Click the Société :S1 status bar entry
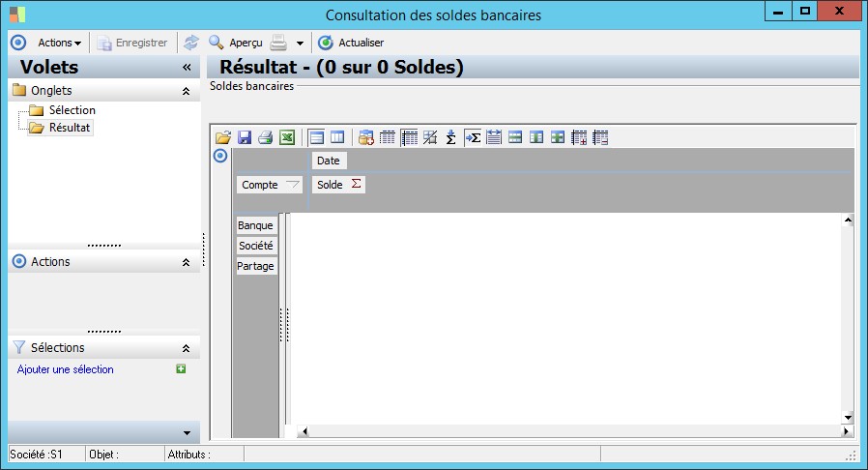868x470 pixels. (46, 455)
